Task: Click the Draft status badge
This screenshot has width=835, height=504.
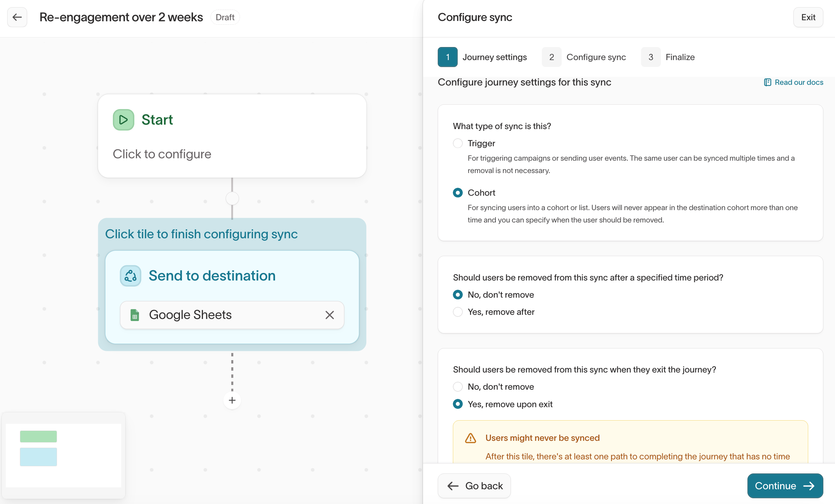Action: (225, 17)
